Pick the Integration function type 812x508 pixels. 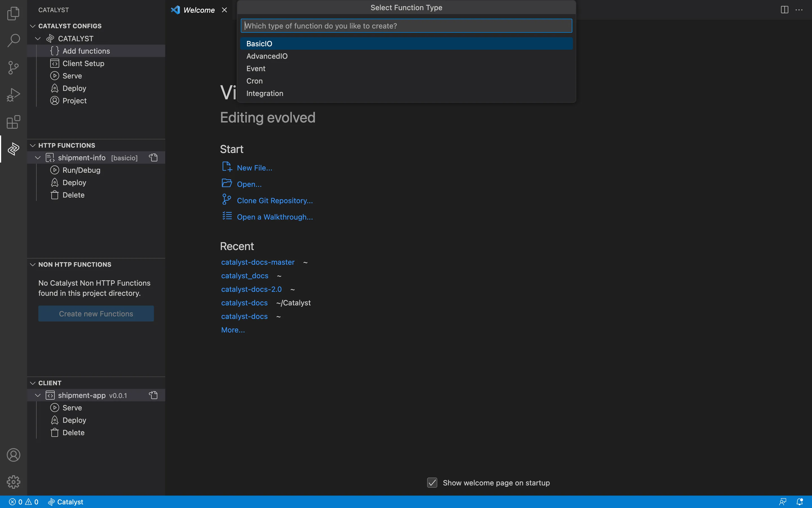[406, 93]
